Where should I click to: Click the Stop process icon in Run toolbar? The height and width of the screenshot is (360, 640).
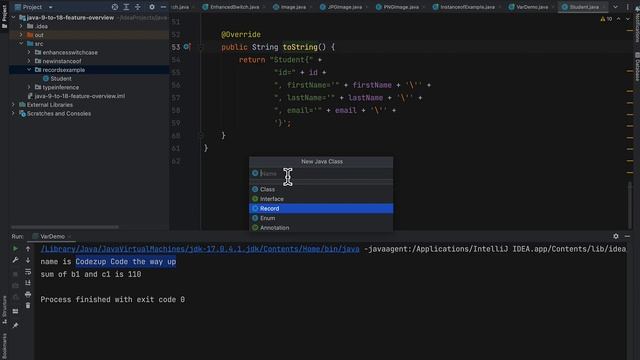click(16, 273)
